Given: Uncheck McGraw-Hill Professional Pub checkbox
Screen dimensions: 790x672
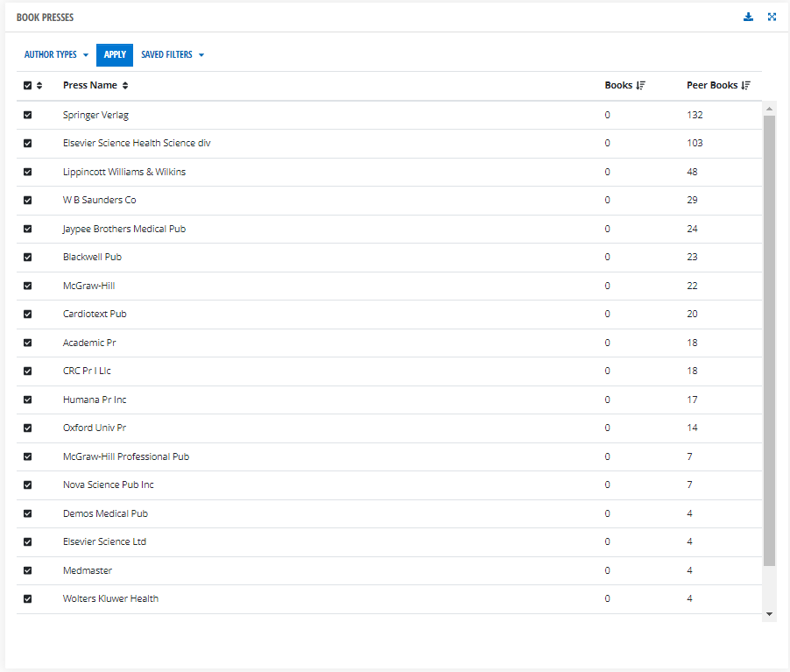Looking at the screenshot, I should point(28,456).
